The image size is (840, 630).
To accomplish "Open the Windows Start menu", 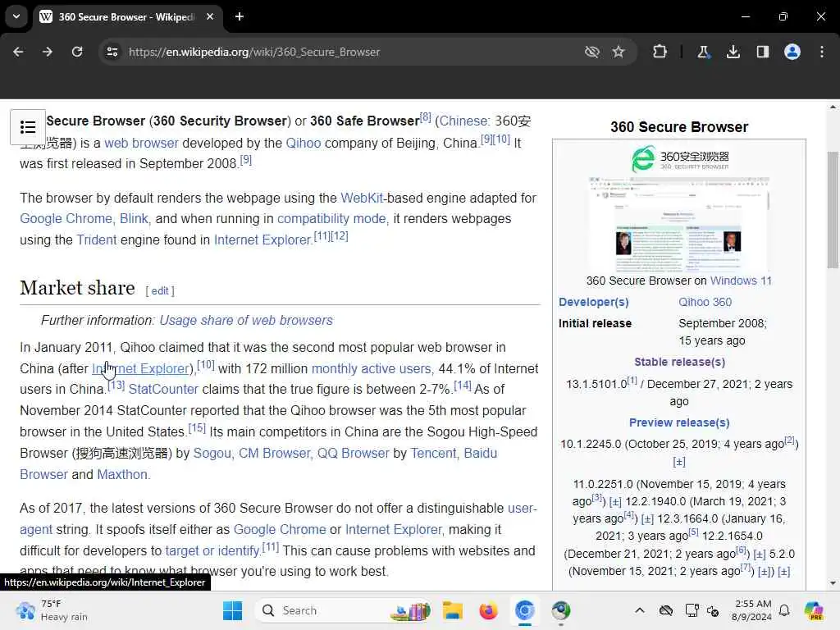I will [232, 610].
